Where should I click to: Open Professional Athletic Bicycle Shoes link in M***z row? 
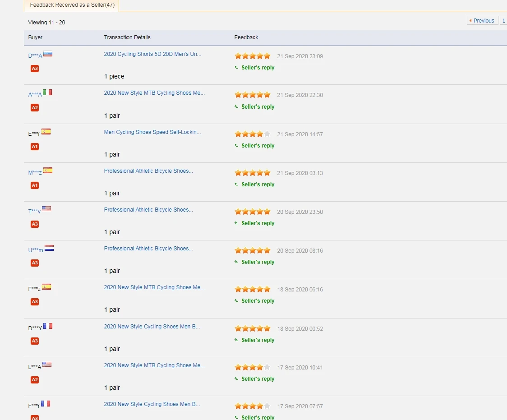click(x=148, y=171)
